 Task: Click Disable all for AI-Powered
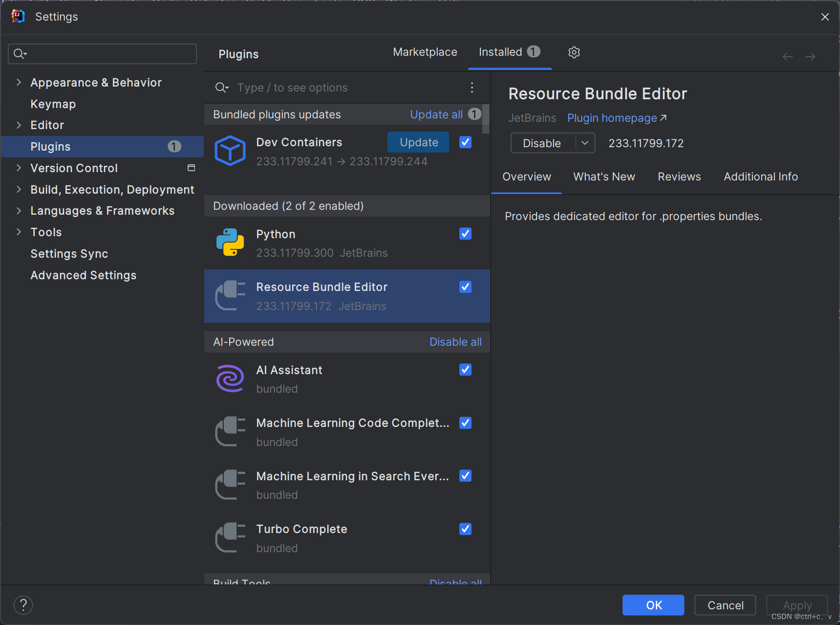(x=455, y=342)
